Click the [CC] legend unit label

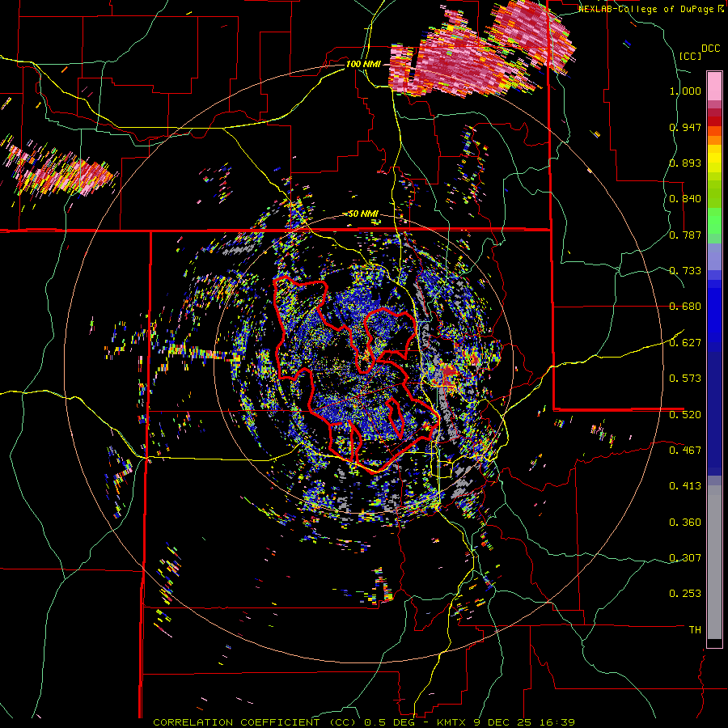(x=690, y=56)
